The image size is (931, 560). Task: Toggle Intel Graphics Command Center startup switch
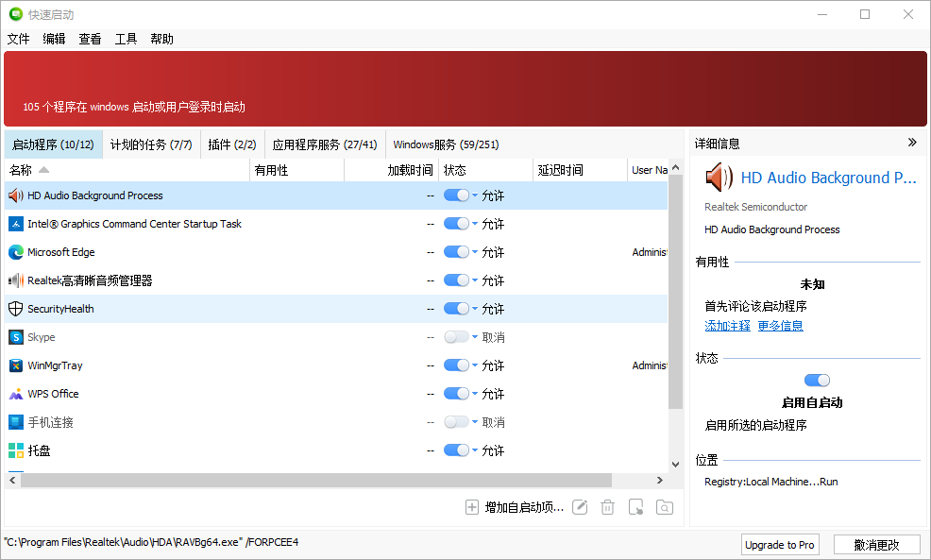pos(457,224)
